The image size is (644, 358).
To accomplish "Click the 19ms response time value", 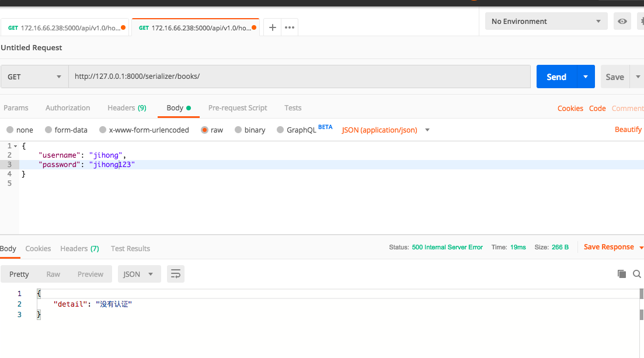I will (518, 248).
